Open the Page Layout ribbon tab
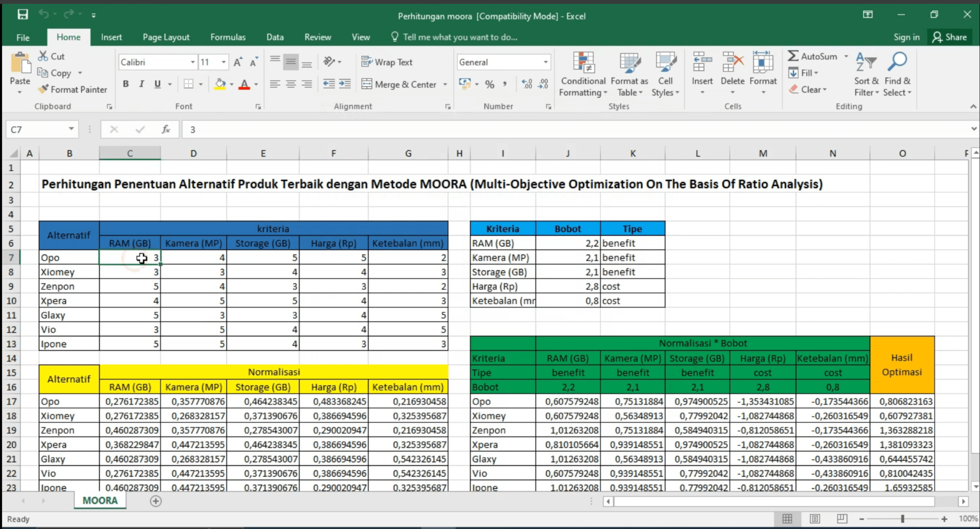 [166, 37]
